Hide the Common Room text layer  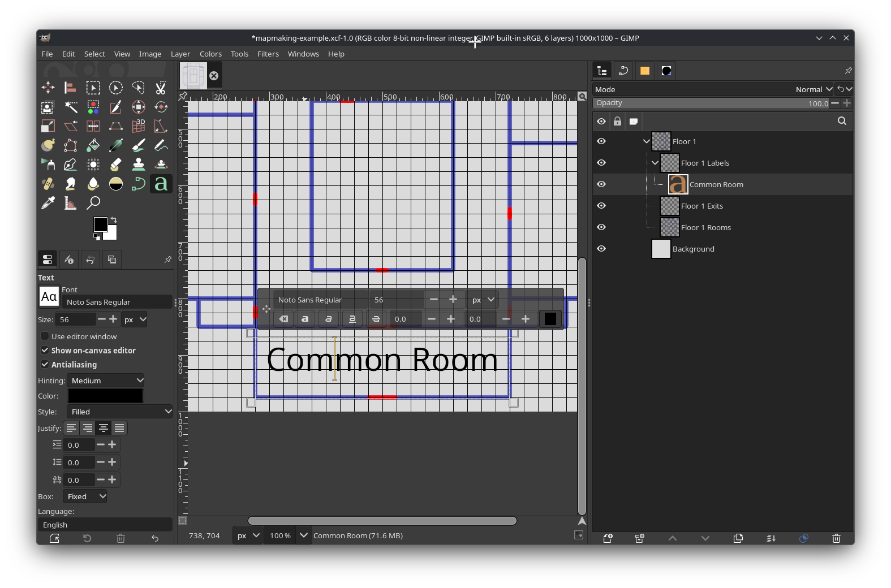(x=601, y=184)
